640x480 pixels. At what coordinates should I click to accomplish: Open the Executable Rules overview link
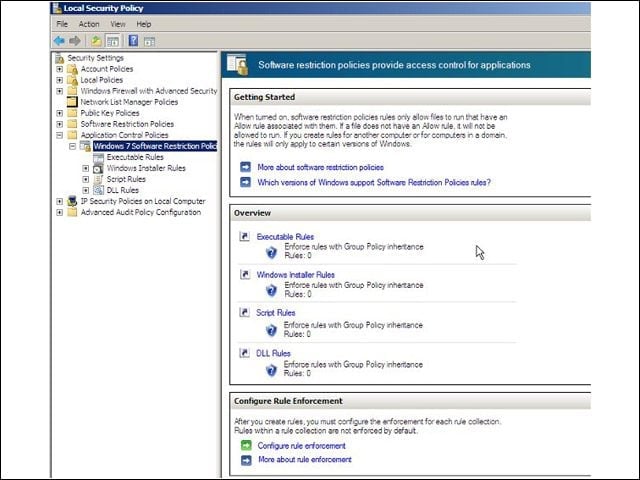pyautogui.click(x=285, y=237)
